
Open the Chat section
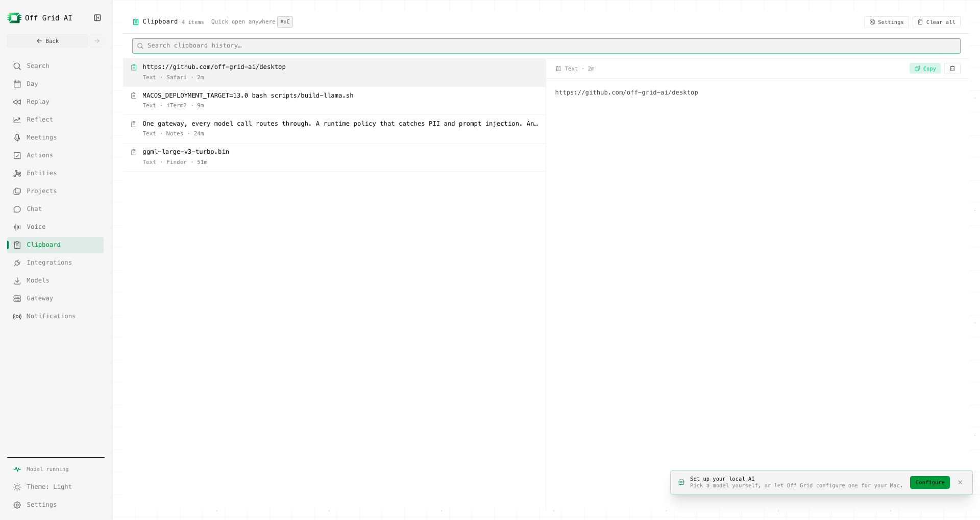56,209
